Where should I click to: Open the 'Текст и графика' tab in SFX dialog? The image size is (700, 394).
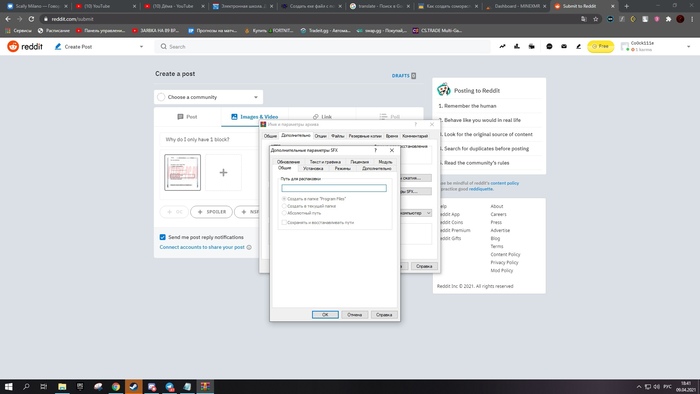(x=325, y=162)
